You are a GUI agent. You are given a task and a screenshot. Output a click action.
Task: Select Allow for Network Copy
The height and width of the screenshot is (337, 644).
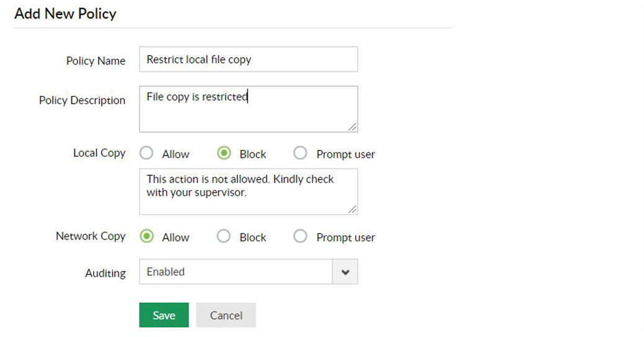(147, 236)
